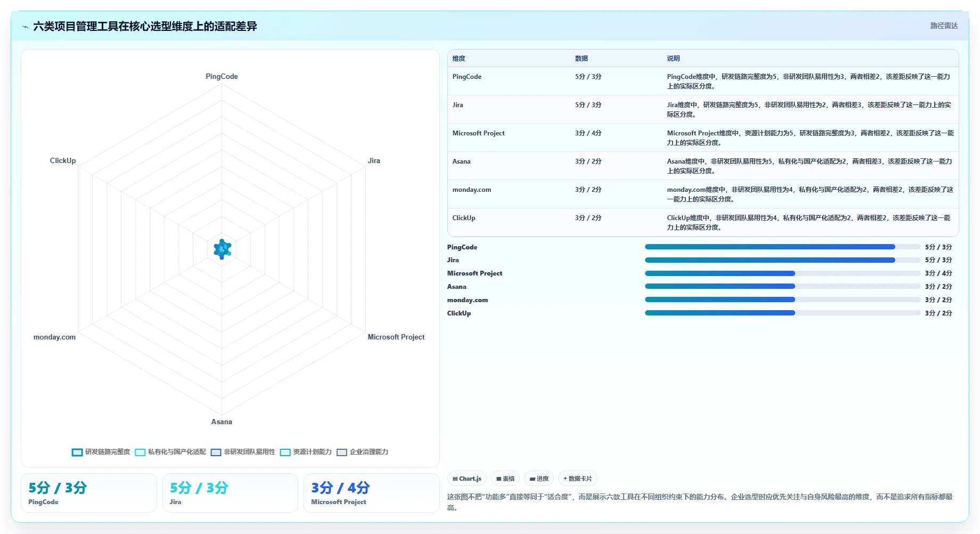Select the Jira table row name
The height and width of the screenshot is (534, 980).
[458, 105]
